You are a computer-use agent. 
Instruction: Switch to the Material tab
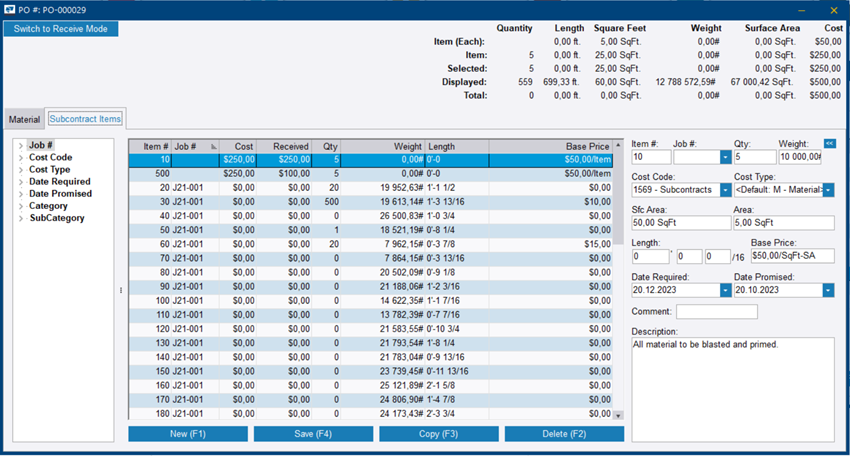point(25,120)
